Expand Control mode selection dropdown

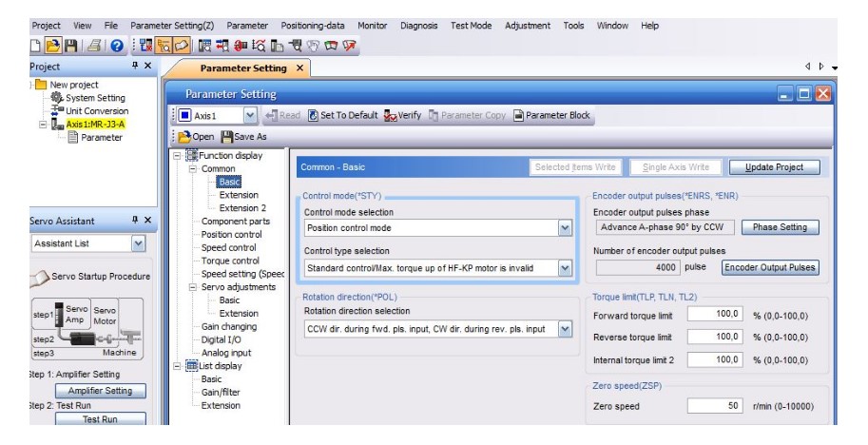click(565, 228)
